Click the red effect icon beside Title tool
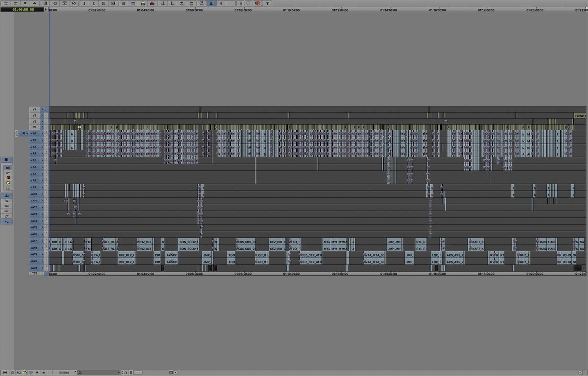The width and height of the screenshot is (588, 376). [257, 3]
